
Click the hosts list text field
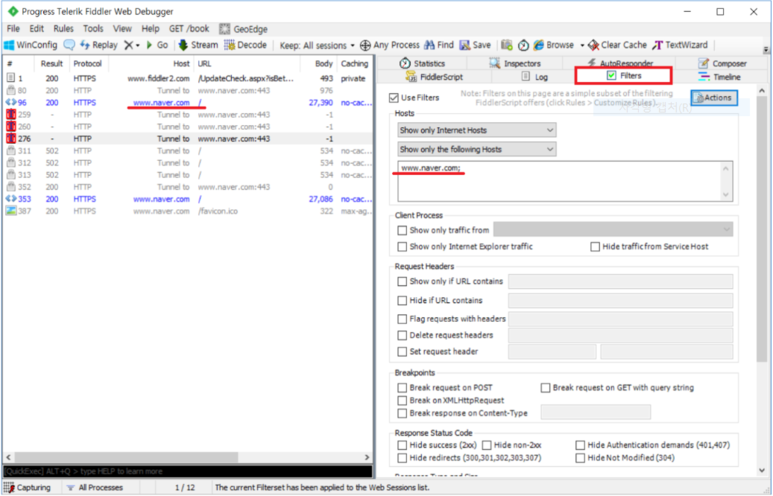point(565,181)
